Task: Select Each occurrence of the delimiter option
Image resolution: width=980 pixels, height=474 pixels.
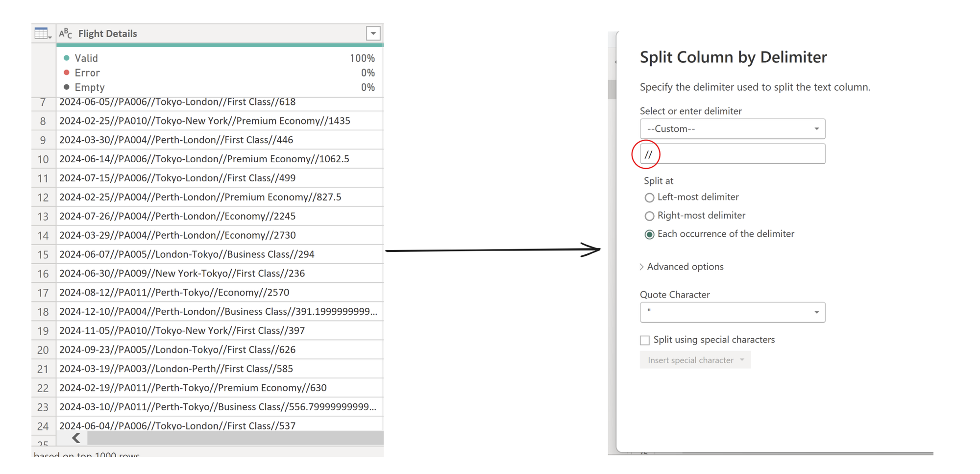Action: pyautogui.click(x=649, y=235)
